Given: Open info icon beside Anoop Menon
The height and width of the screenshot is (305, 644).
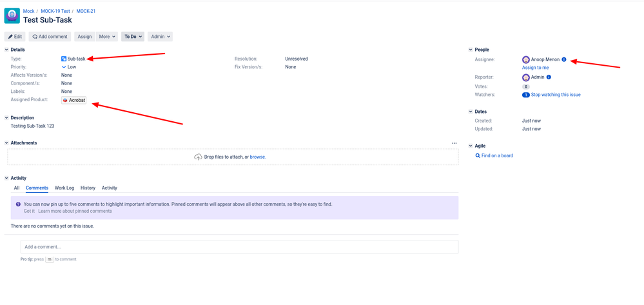Looking at the screenshot, I should (564, 59).
